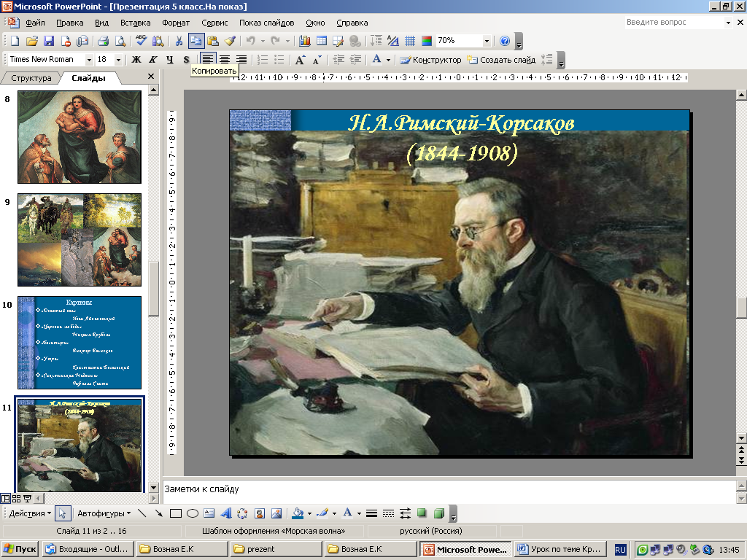Open Print Preview from the standard toolbar

point(120,41)
